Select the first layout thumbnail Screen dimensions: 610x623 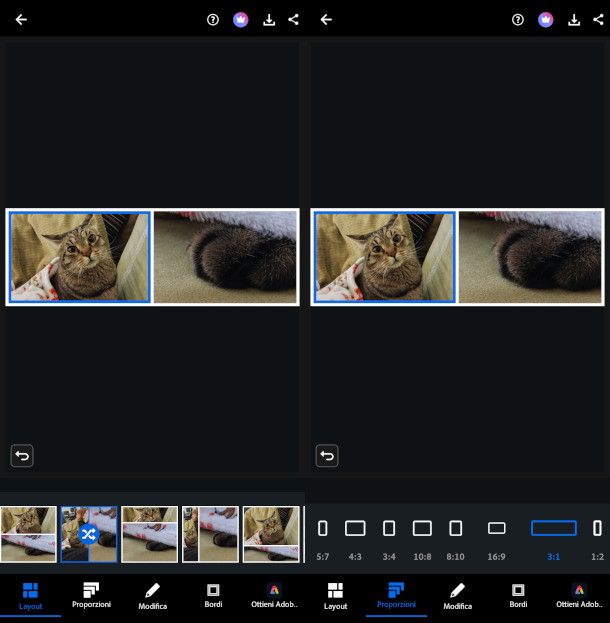click(28, 534)
